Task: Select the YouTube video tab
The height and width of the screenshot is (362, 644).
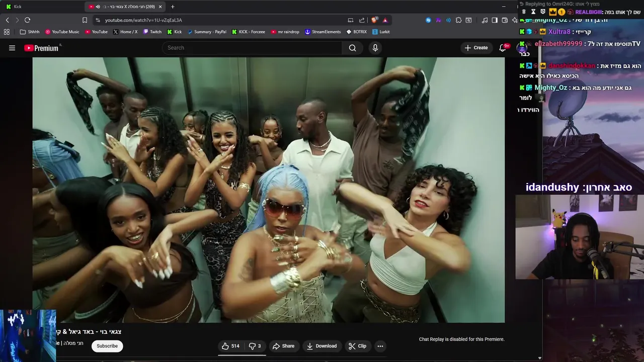Action: coord(126,7)
